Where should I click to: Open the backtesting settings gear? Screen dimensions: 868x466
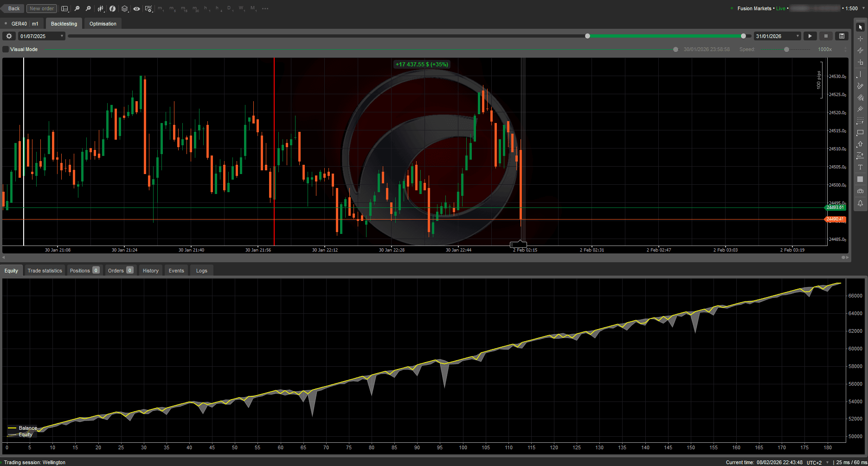8,36
